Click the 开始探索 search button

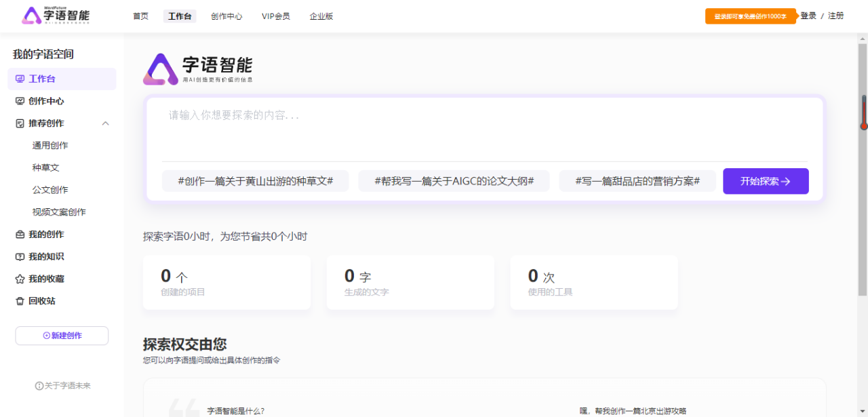tap(766, 181)
